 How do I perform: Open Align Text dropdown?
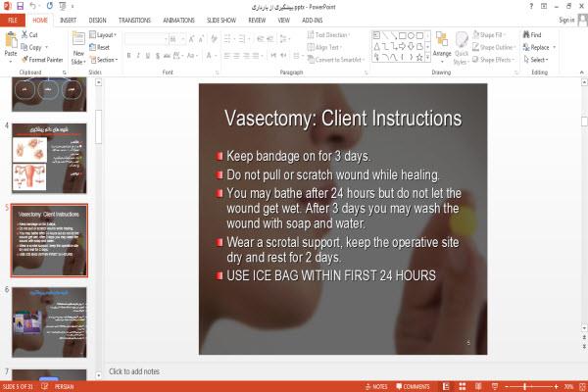(324, 47)
